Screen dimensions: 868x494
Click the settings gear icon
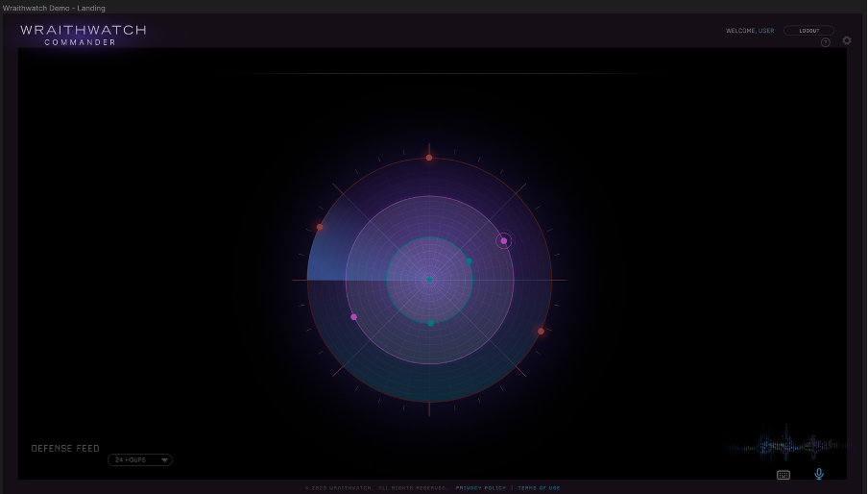pyautogui.click(x=846, y=41)
